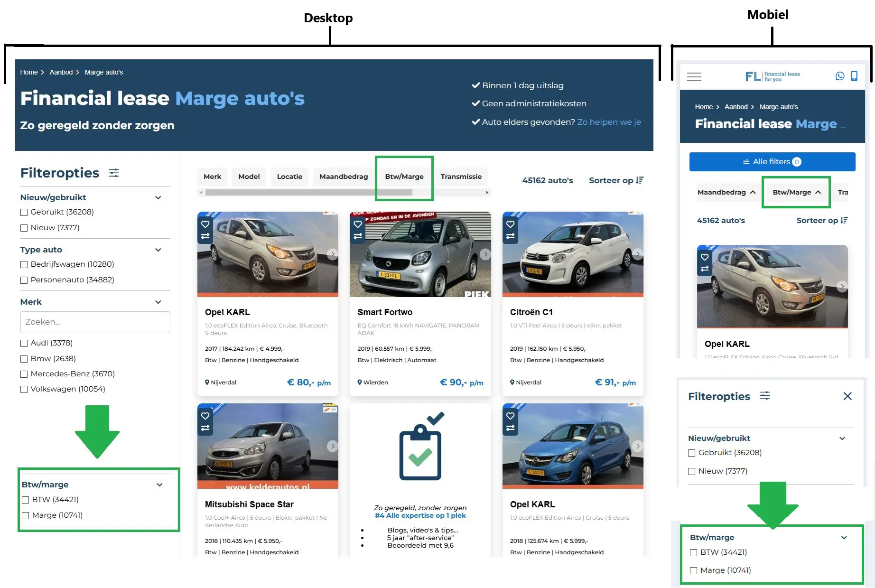Open the desktop Sorteer op dropdown
This screenshot has width=875, height=588.
point(616,180)
